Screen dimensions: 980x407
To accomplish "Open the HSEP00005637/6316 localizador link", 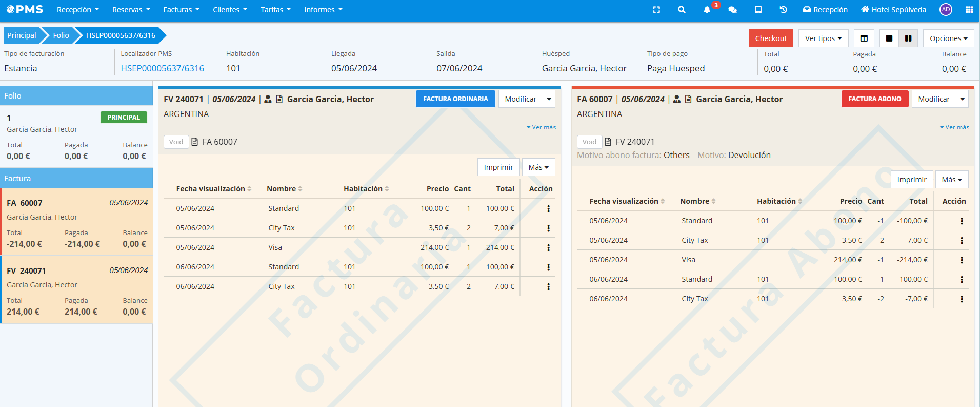I will [x=162, y=68].
